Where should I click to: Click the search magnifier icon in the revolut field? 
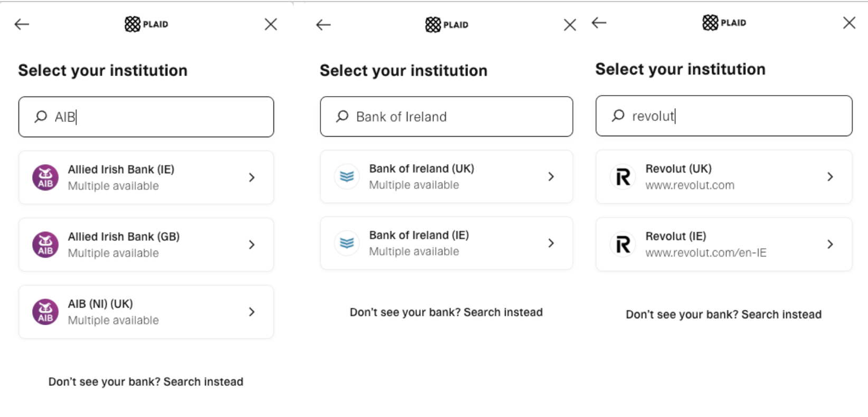pyautogui.click(x=618, y=116)
